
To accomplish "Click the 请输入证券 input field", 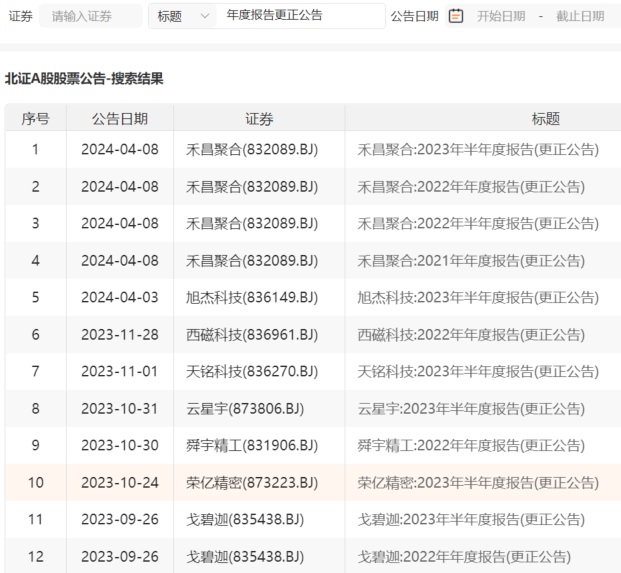I will [x=91, y=16].
